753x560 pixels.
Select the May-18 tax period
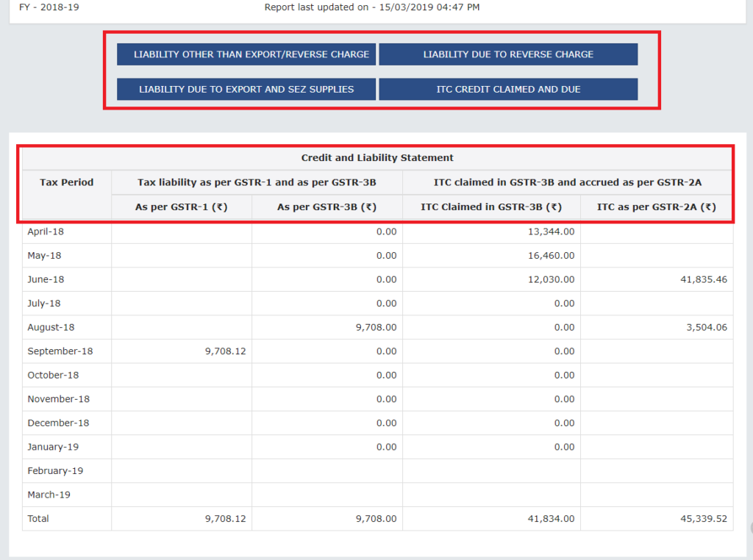(x=44, y=256)
